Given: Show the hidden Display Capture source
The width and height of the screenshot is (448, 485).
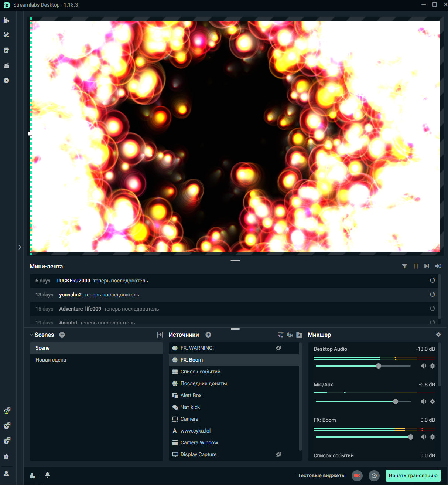Looking at the screenshot, I should pos(278,454).
